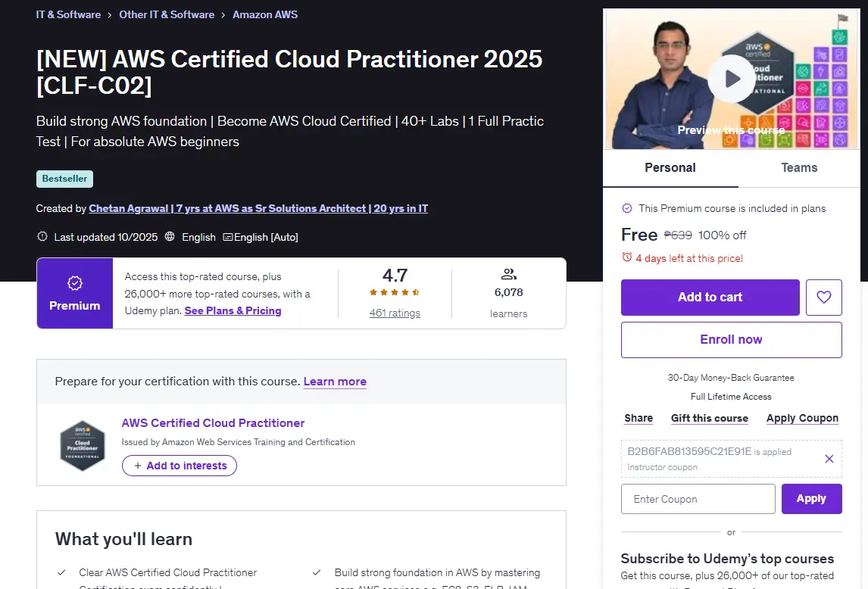Viewport: 868px width, 589px height.
Task: Click Apply Coupon link
Action: [802, 419]
